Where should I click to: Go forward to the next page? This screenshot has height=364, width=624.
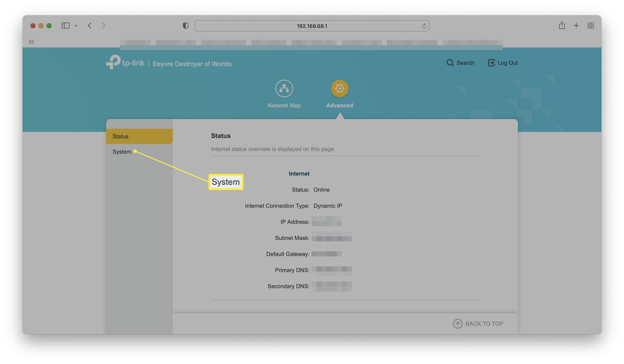coord(104,26)
